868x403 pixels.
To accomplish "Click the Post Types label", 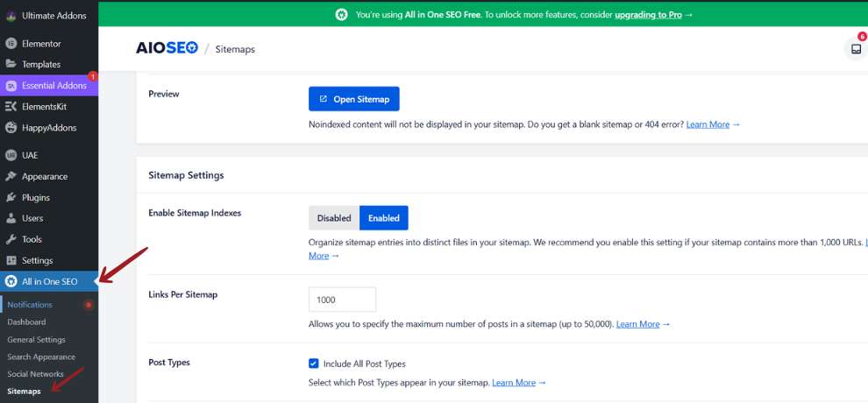I will [x=169, y=363].
